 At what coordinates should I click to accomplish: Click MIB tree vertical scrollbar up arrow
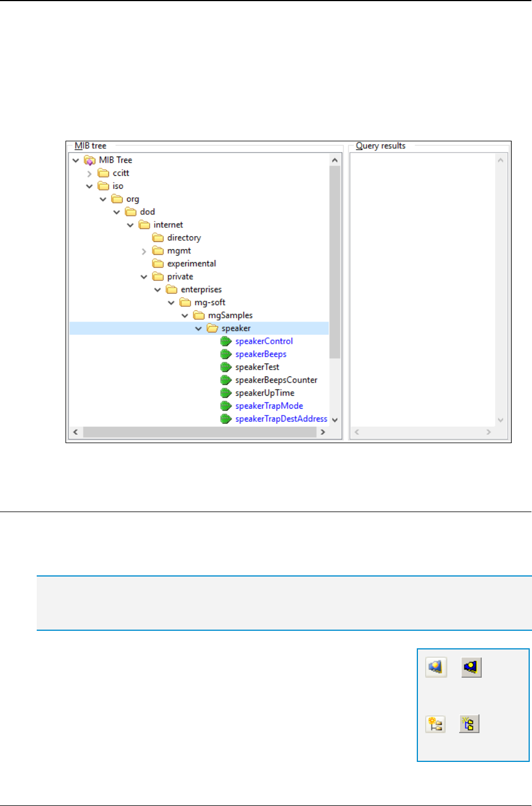point(335,160)
